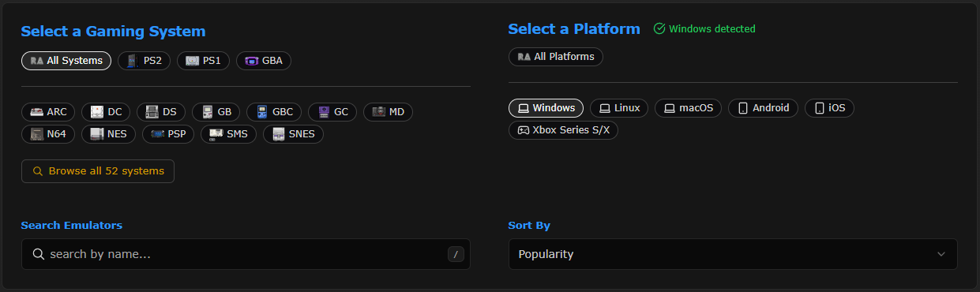Browse all 52 systems
This screenshot has width=980, height=292.
[98, 171]
